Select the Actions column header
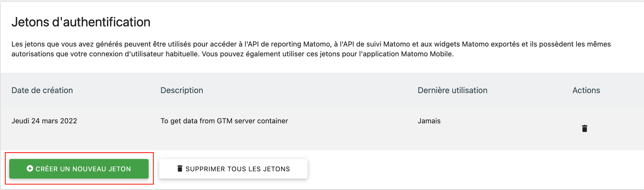Image resolution: width=644 pixels, height=190 pixels. [x=586, y=90]
